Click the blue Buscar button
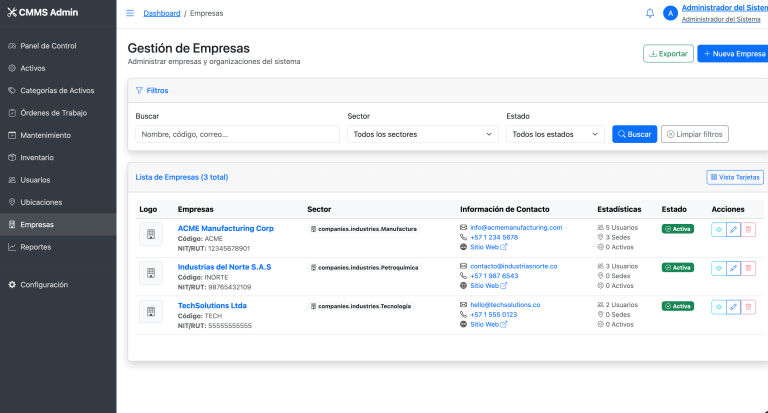 point(634,134)
